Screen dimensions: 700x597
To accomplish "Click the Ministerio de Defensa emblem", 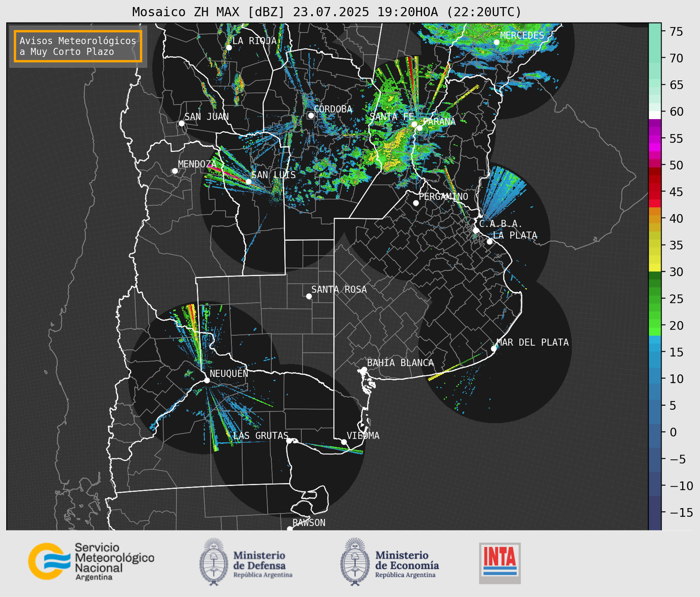I will pyautogui.click(x=214, y=562).
